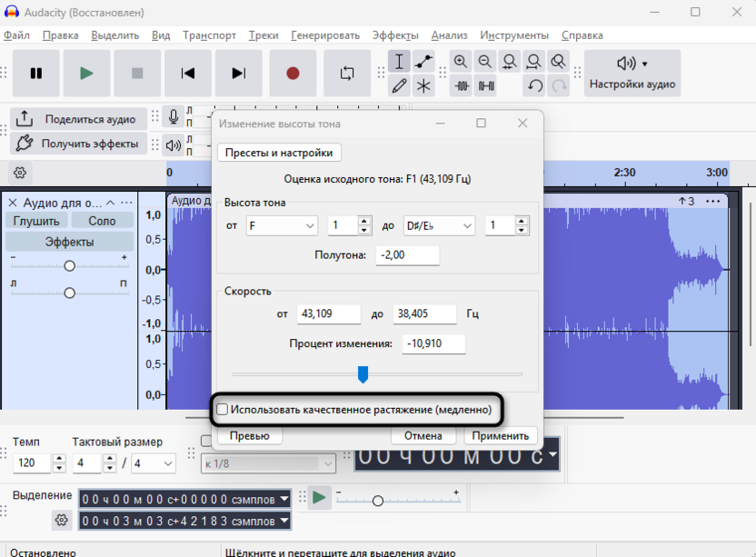The image size is (756, 557).
Task: Fit project to width zoom icon
Action: 533,62
